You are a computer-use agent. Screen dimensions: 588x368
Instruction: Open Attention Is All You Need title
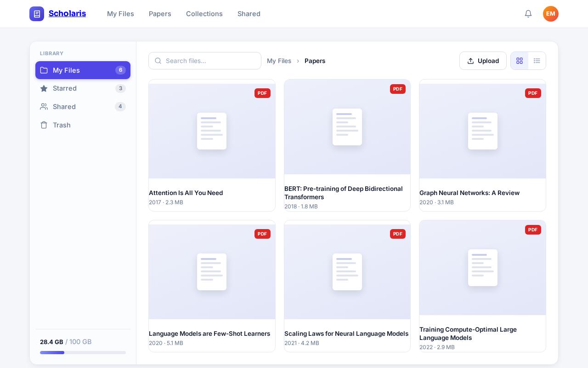tap(186, 193)
